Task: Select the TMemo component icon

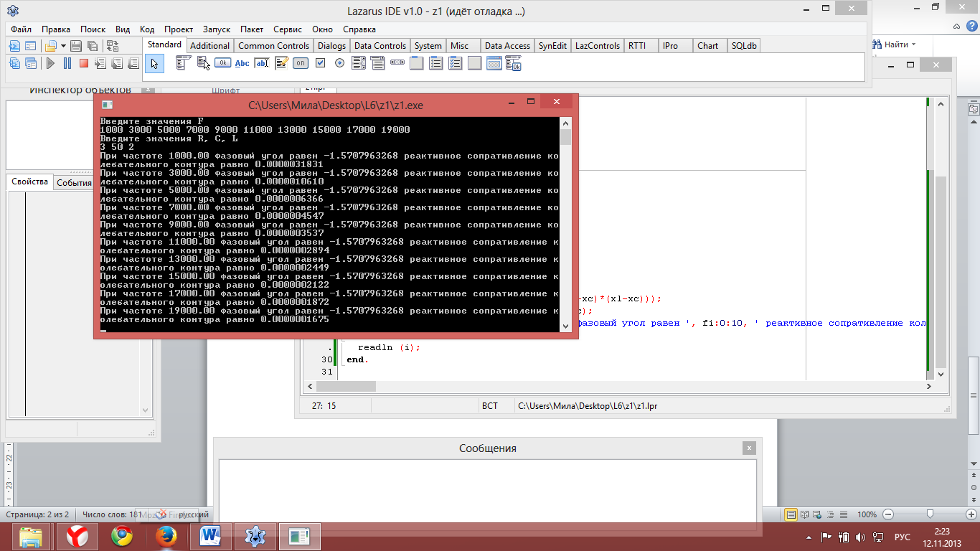Action: coord(281,63)
